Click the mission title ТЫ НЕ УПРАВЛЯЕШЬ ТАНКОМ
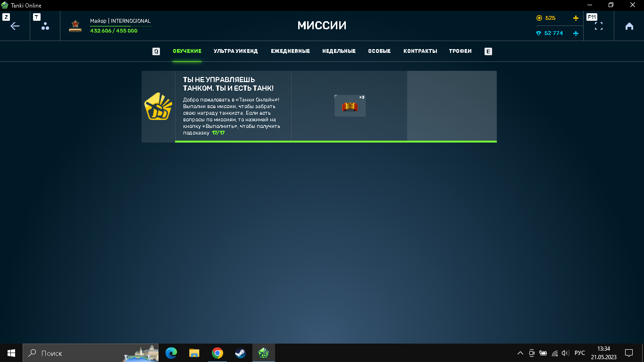The height and width of the screenshot is (362, 644). coord(228,84)
